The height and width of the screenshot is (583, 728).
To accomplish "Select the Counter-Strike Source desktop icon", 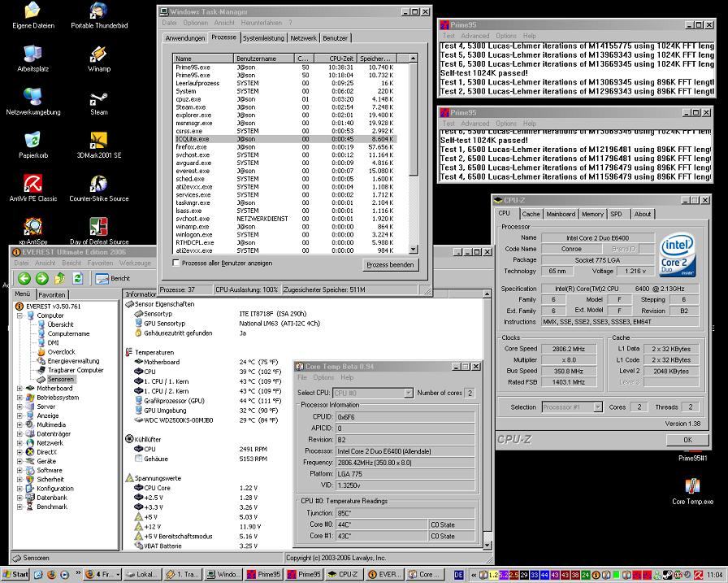I will click(x=99, y=189).
